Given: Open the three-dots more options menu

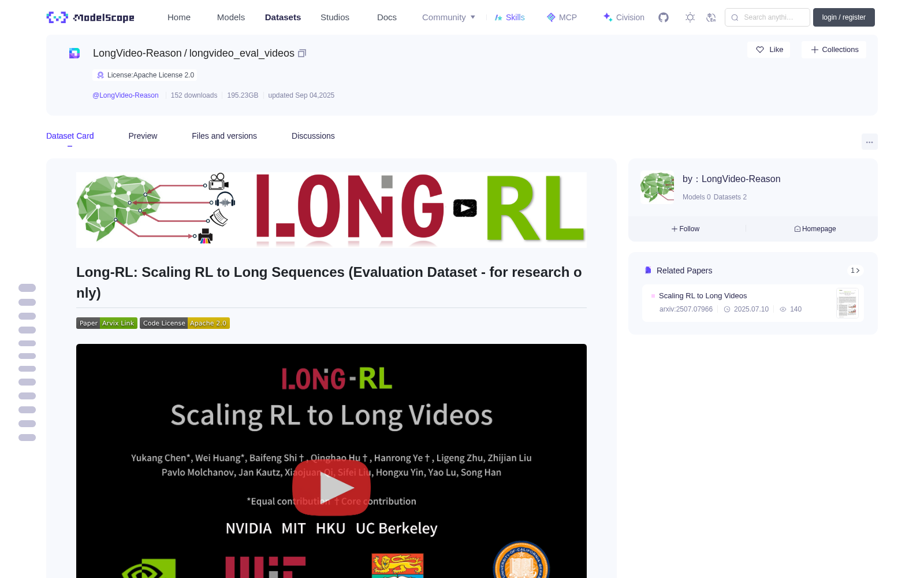Looking at the screenshot, I should click(869, 142).
